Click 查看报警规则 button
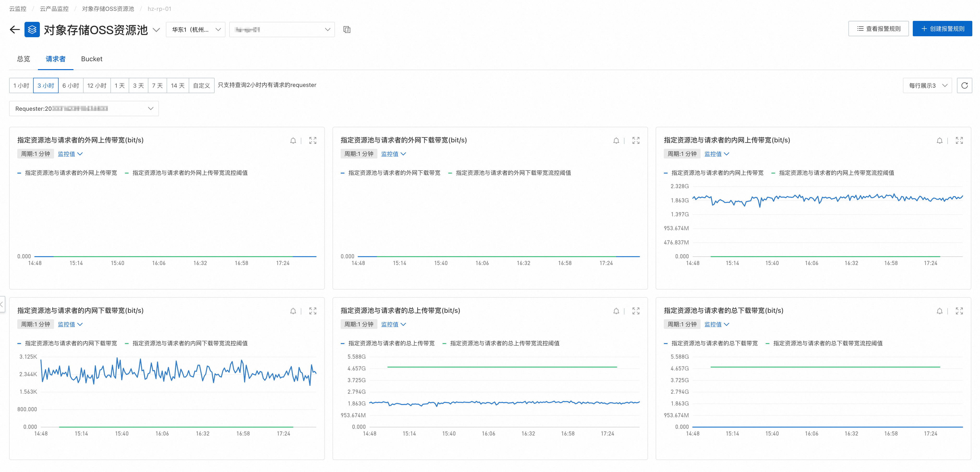Image resolution: width=980 pixels, height=472 pixels. [878, 29]
